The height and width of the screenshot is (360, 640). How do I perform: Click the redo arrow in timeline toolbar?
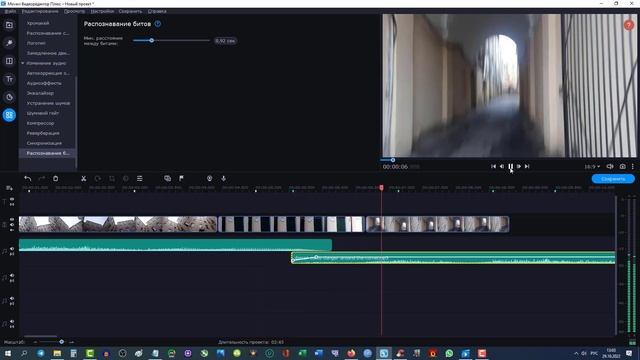pyautogui.click(x=41, y=178)
